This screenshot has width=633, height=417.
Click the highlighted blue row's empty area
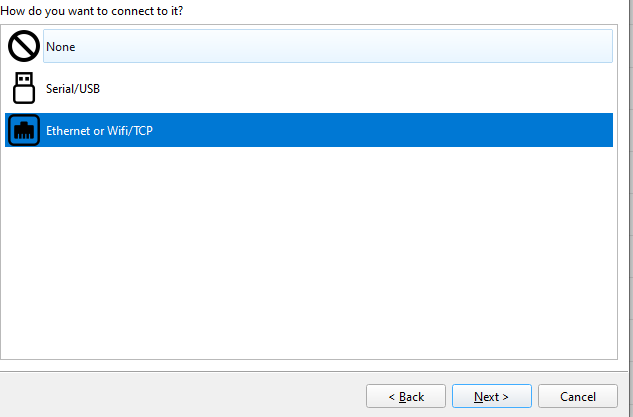click(x=383, y=130)
